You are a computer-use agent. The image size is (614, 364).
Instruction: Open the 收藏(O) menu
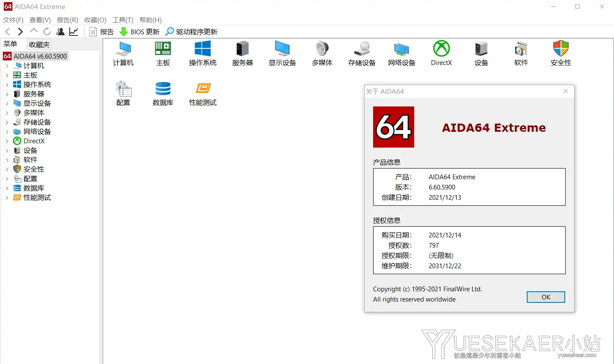[95, 20]
